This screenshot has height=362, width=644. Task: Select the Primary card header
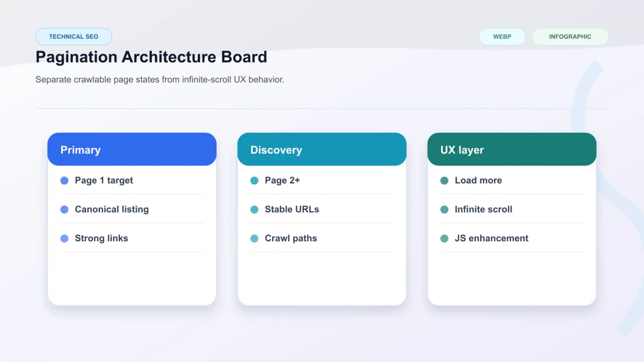point(132,150)
